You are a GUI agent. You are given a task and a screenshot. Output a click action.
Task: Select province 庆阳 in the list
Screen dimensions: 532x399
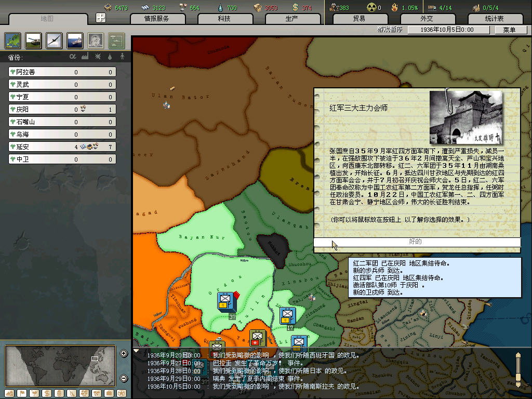tap(62, 109)
